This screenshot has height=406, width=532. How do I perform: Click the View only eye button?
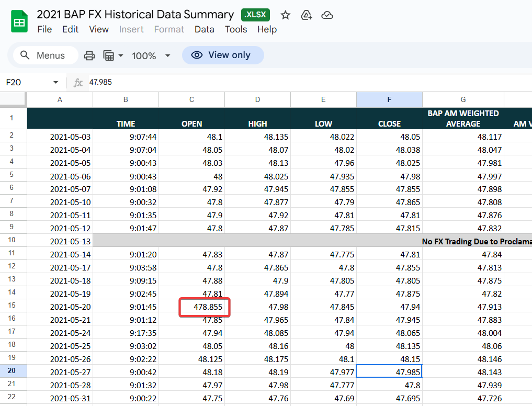(223, 55)
